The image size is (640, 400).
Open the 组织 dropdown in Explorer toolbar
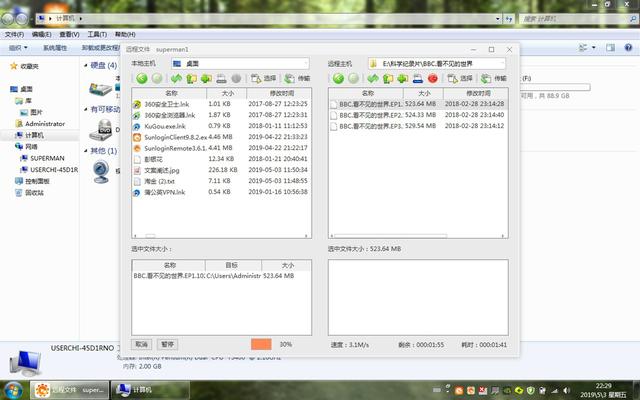click(18, 48)
